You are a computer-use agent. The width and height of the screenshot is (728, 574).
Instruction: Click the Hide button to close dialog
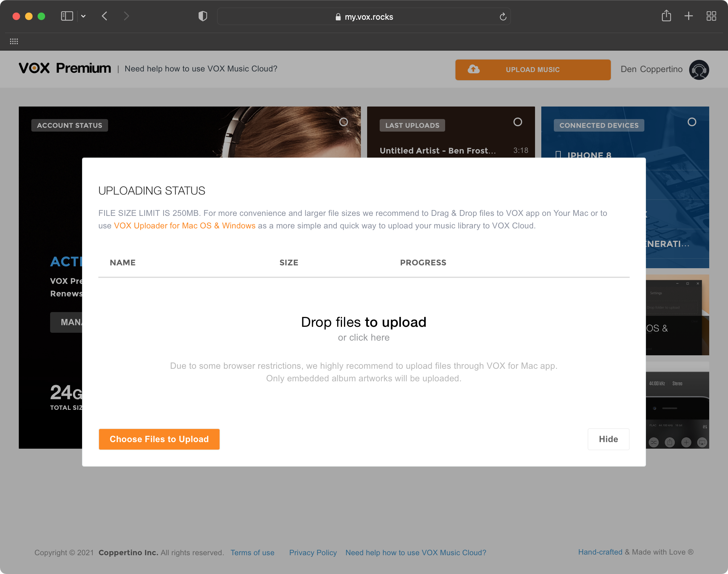[608, 439]
